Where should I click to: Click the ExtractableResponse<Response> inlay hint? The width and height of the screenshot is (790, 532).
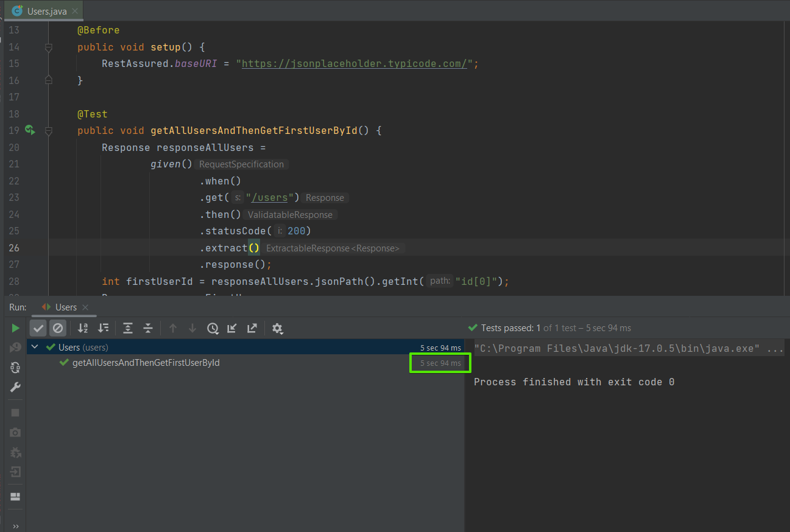(x=333, y=248)
